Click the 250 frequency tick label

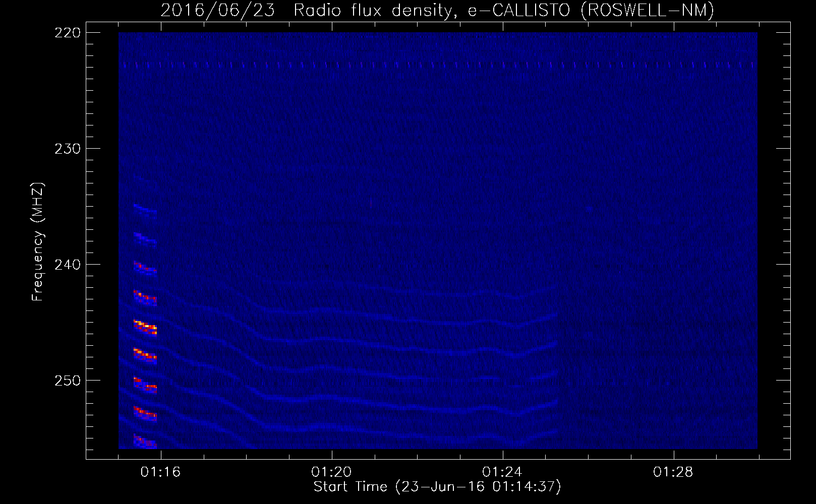(68, 381)
